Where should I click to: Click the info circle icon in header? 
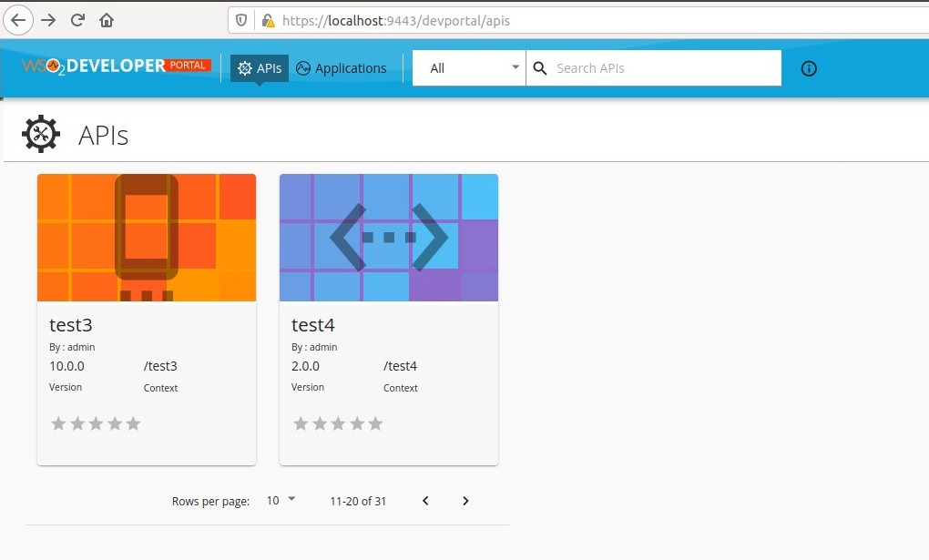point(809,68)
